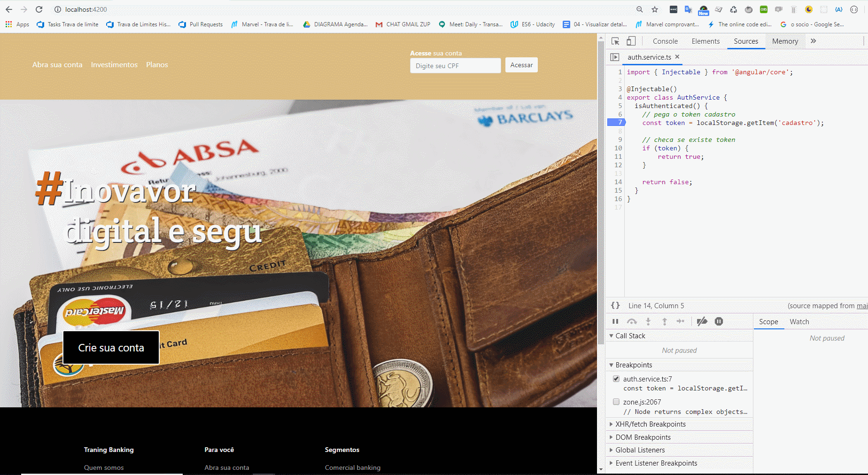
Task: Toggle the device toolbar icon
Action: tap(631, 41)
